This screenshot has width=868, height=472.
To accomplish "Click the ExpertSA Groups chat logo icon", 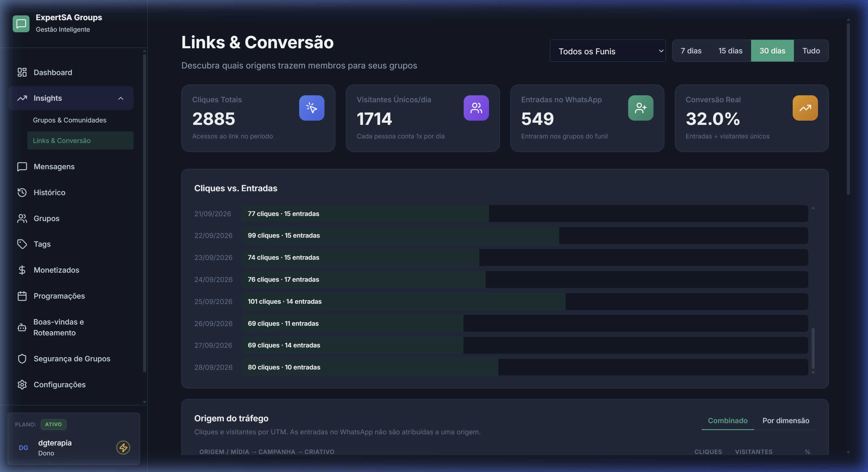I will 21,24.
